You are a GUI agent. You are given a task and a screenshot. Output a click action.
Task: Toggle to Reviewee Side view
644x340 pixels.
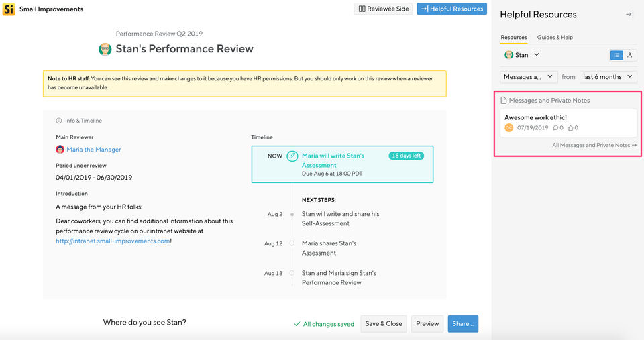(383, 9)
